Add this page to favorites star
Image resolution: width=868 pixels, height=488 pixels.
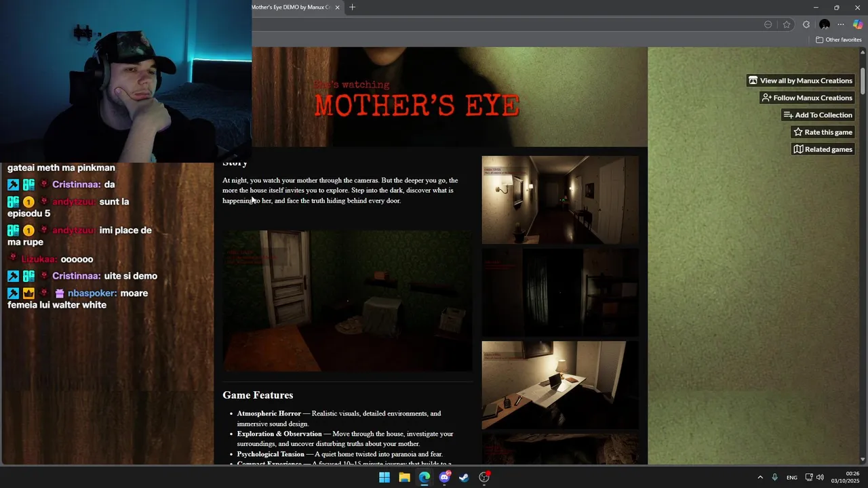[787, 24]
